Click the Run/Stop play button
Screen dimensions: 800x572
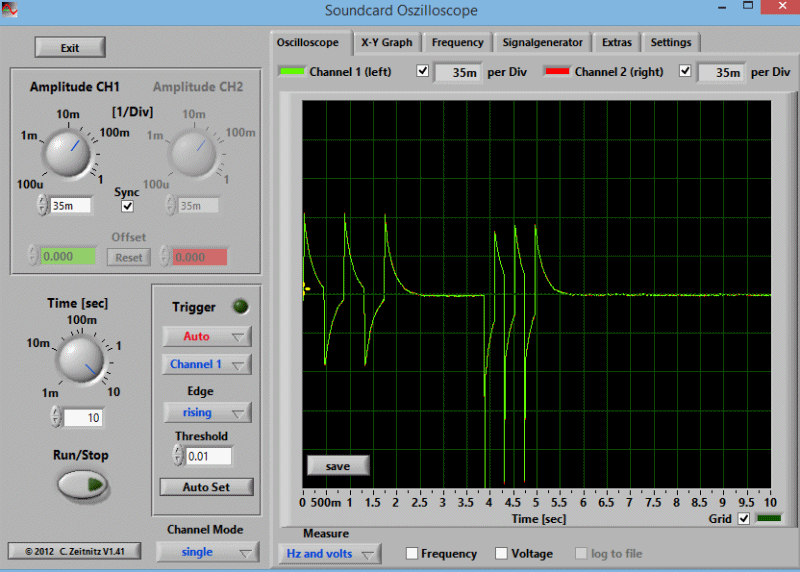click(82, 484)
